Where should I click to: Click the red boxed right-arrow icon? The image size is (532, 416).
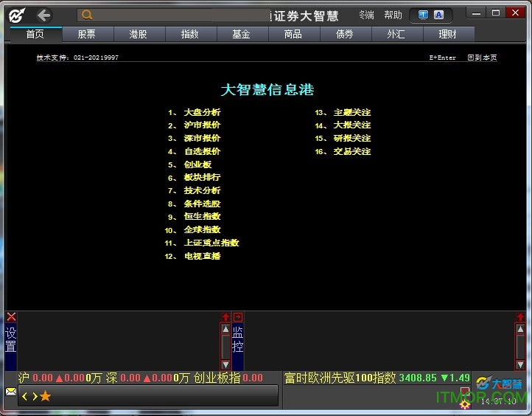[x=238, y=317]
